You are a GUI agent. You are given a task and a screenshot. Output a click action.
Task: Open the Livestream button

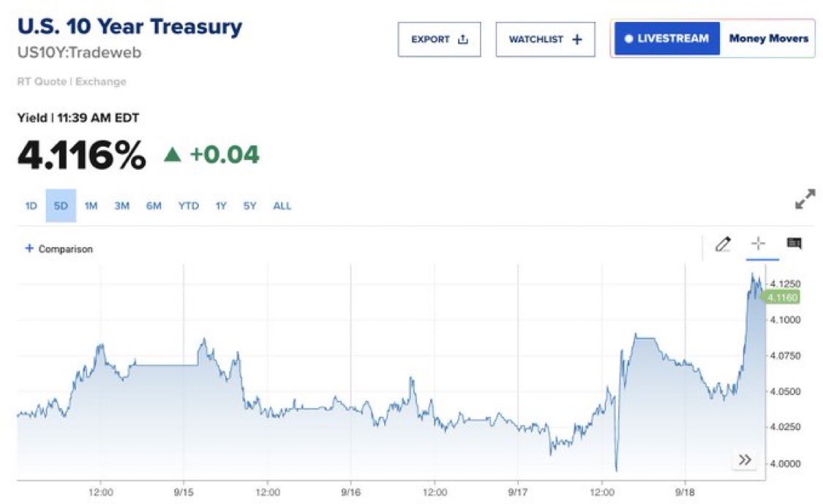coord(665,39)
